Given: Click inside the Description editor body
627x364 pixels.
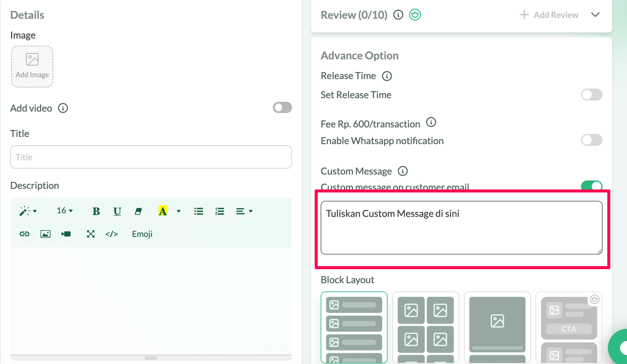Looking at the screenshot, I should pyautogui.click(x=151, y=301).
